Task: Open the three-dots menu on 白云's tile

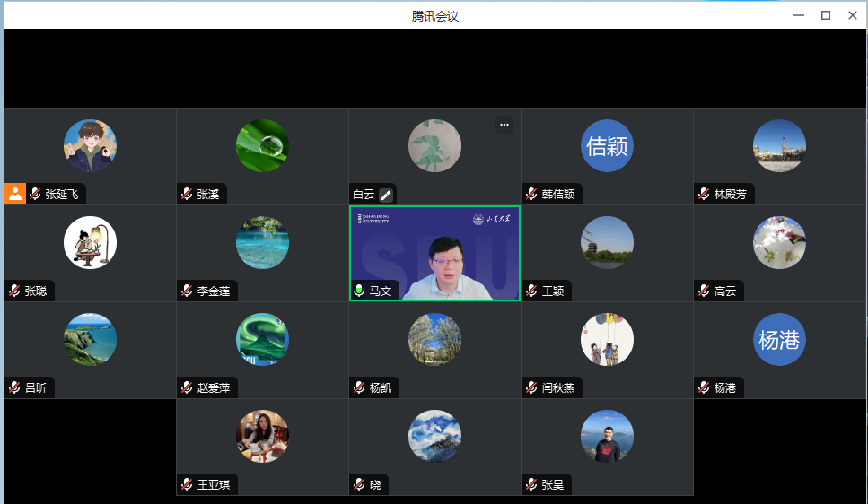Action: [504, 125]
